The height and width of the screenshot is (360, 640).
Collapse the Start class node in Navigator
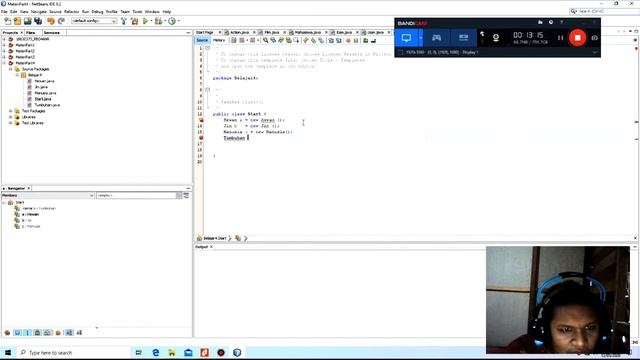tap(4, 202)
